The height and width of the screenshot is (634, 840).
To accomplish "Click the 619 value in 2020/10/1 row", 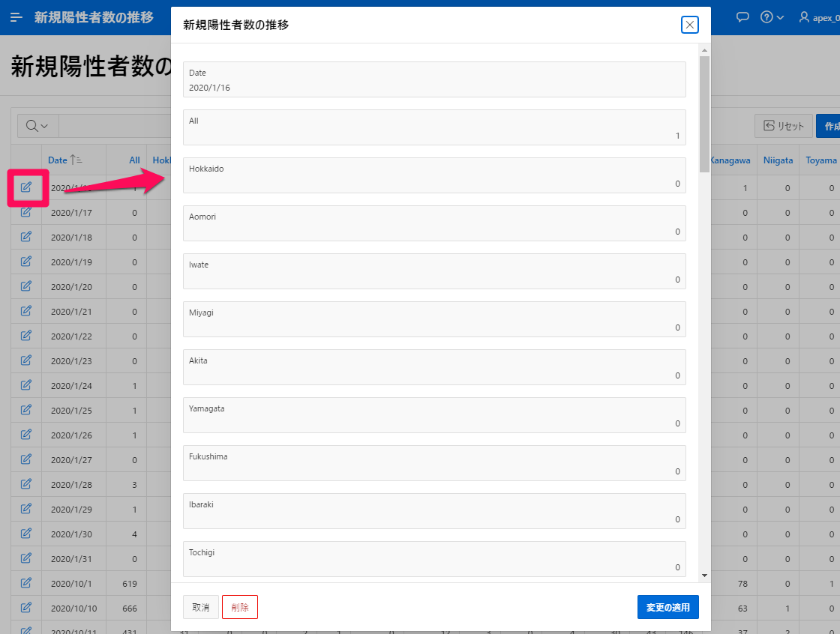I will (x=130, y=584).
